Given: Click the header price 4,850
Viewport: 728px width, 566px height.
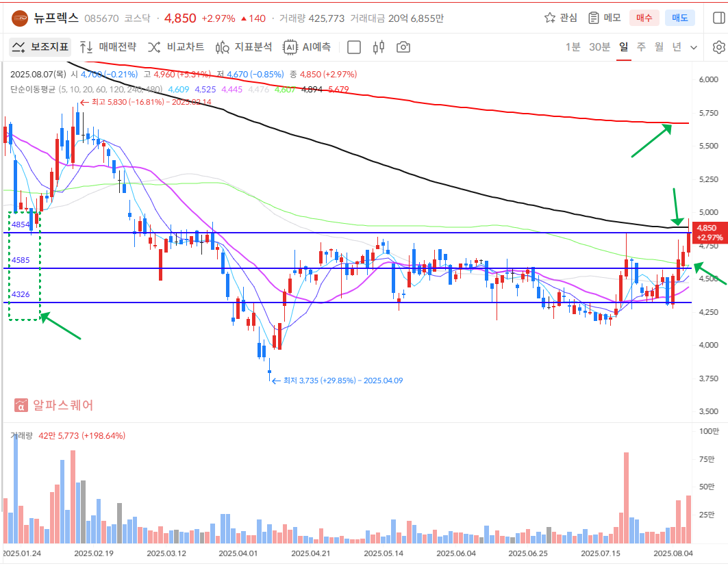Looking at the screenshot, I should [x=180, y=18].
